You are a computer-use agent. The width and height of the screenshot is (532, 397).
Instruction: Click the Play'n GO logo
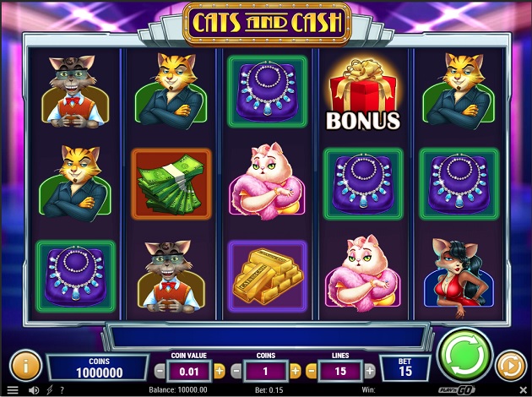pyautogui.click(x=456, y=390)
